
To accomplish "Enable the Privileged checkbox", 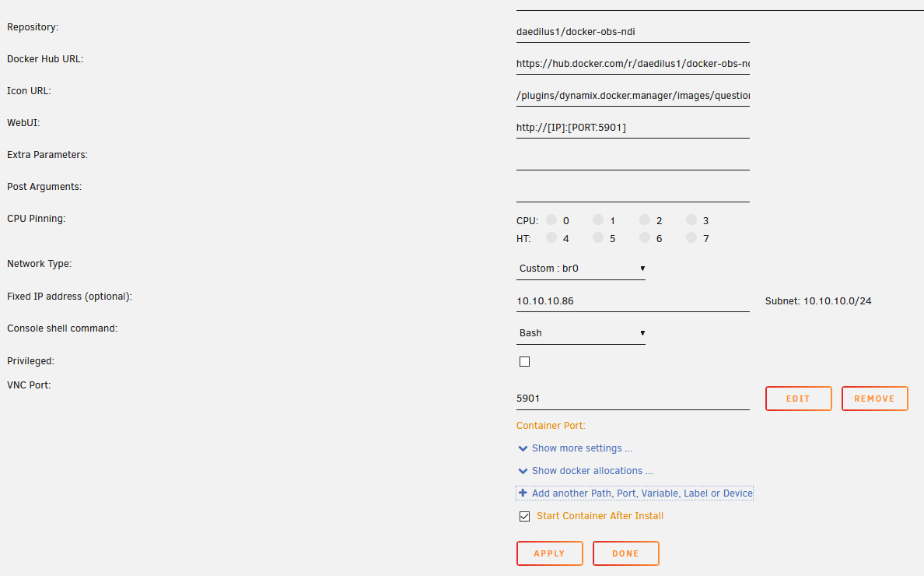I will pyautogui.click(x=524, y=362).
